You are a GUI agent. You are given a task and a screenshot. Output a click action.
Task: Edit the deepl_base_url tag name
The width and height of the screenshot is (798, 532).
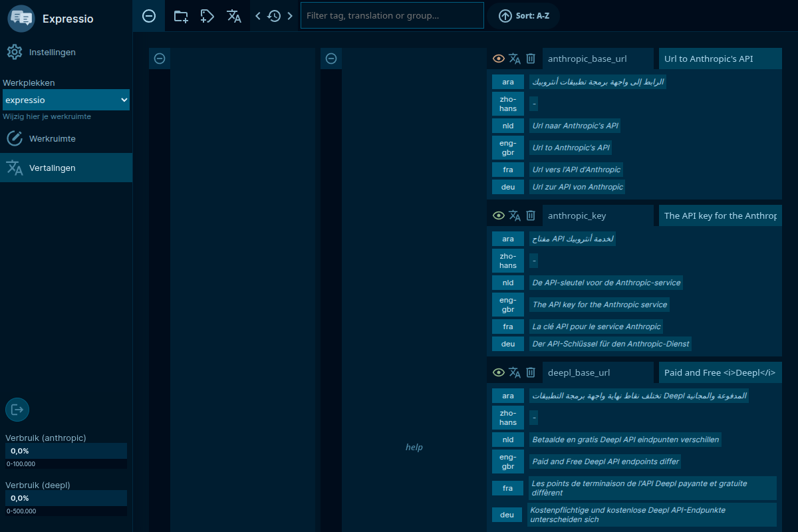pos(598,372)
